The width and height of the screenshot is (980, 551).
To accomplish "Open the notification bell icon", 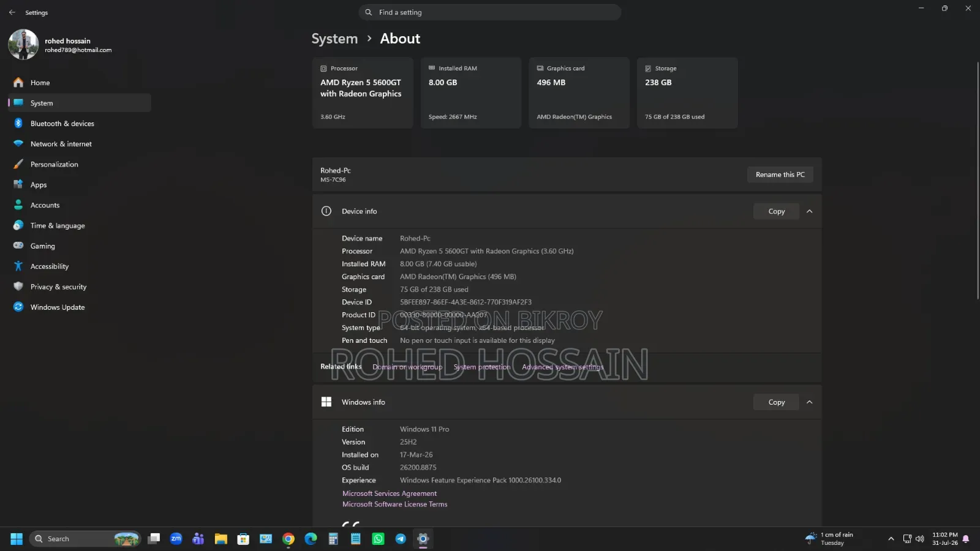I will point(966,539).
